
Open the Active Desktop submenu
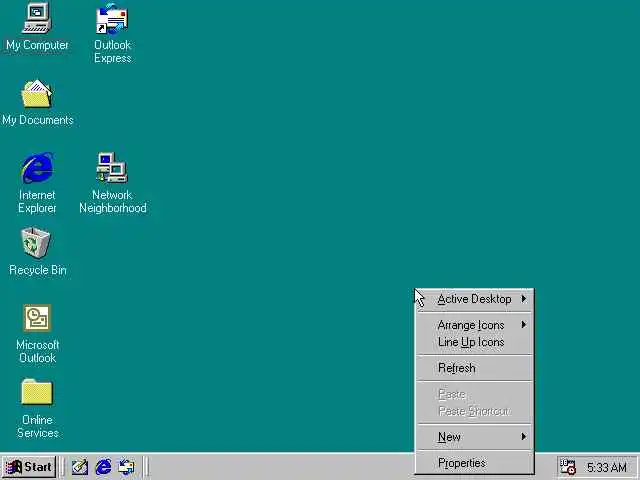474,299
